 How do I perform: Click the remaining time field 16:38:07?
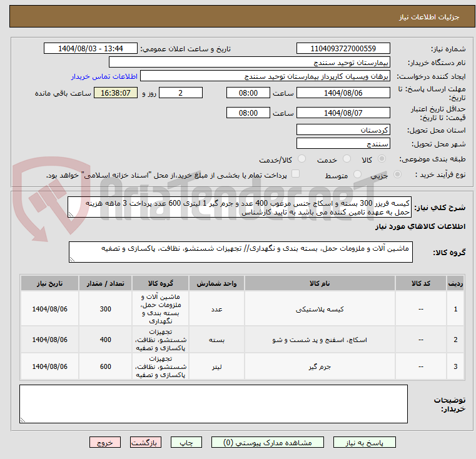pos(116,93)
